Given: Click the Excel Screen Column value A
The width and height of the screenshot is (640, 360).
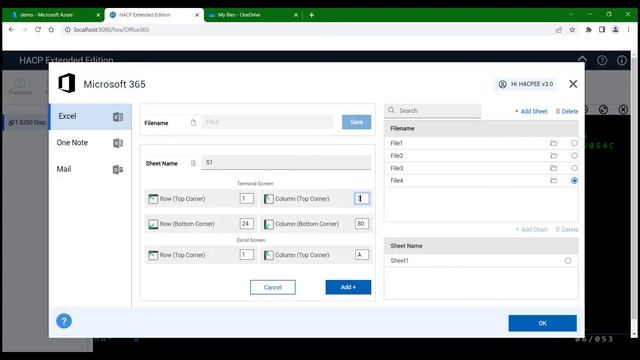Looking at the screenshot, I should [x=362, y=255].
